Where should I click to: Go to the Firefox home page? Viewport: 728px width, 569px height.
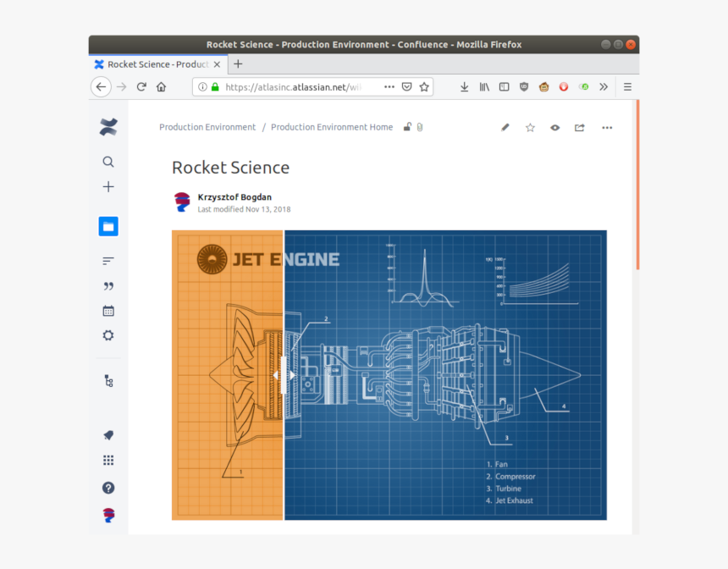click(161, 87)
